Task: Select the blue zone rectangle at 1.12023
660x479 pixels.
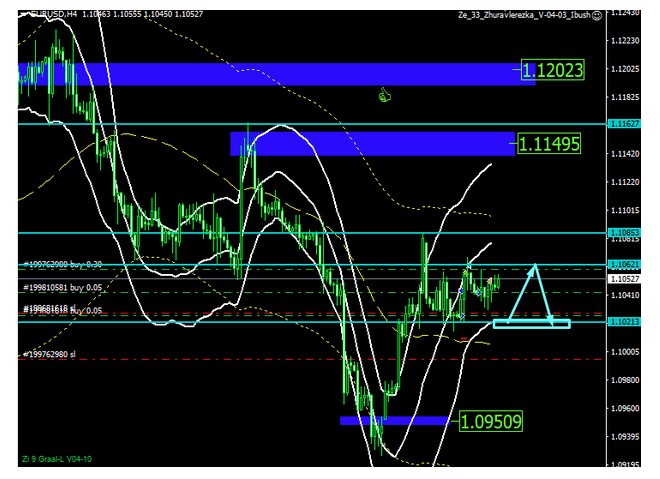Action: pyautogui.click(x=270, y=74)
